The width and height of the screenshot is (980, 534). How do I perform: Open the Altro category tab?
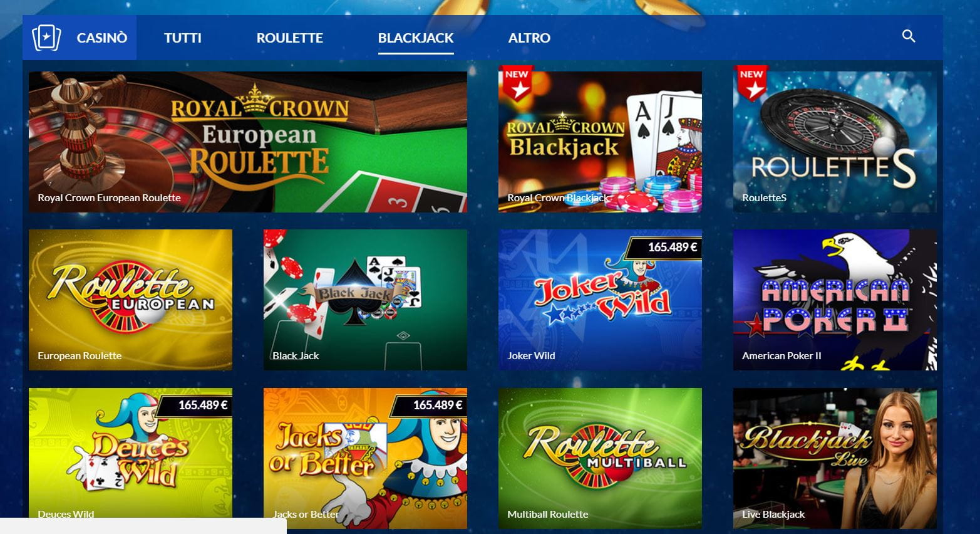point(529,38)
